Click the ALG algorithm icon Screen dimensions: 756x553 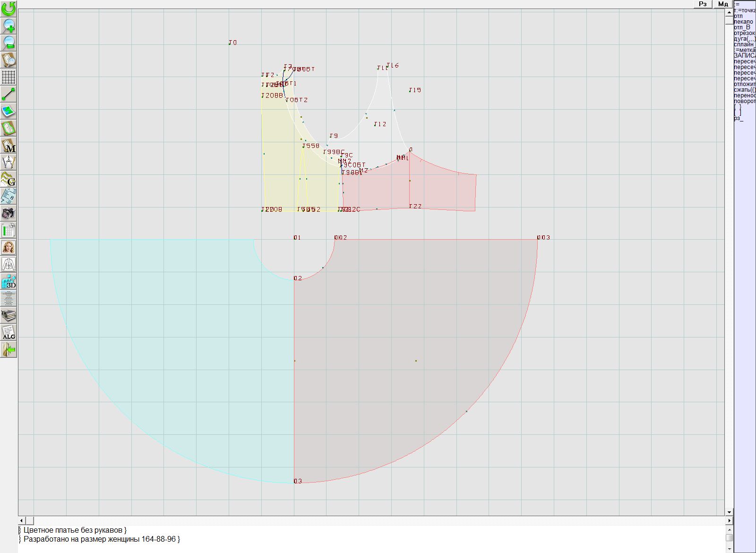(x=9, y=333)
